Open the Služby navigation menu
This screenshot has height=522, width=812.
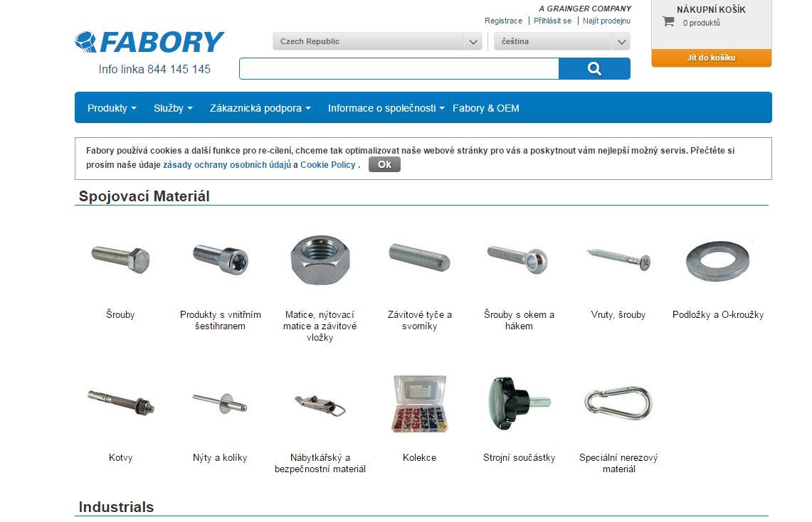pyautogui.click(x=173, y=108)
